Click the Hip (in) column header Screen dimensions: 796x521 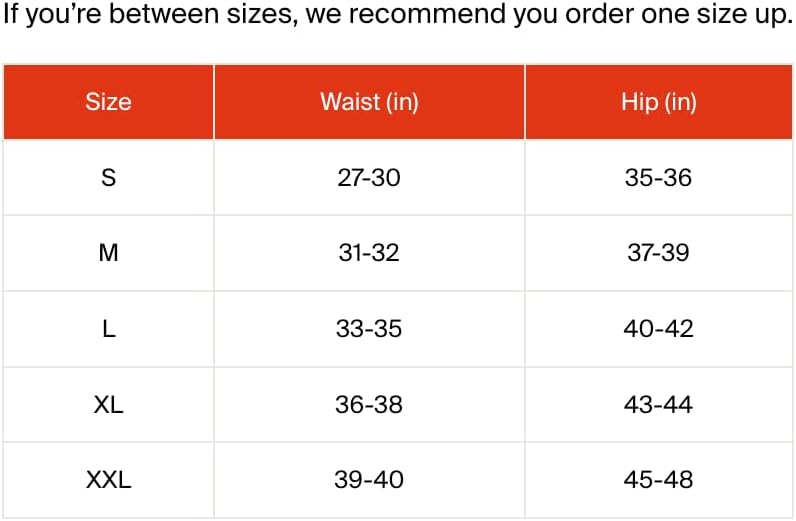click(658, 102)
